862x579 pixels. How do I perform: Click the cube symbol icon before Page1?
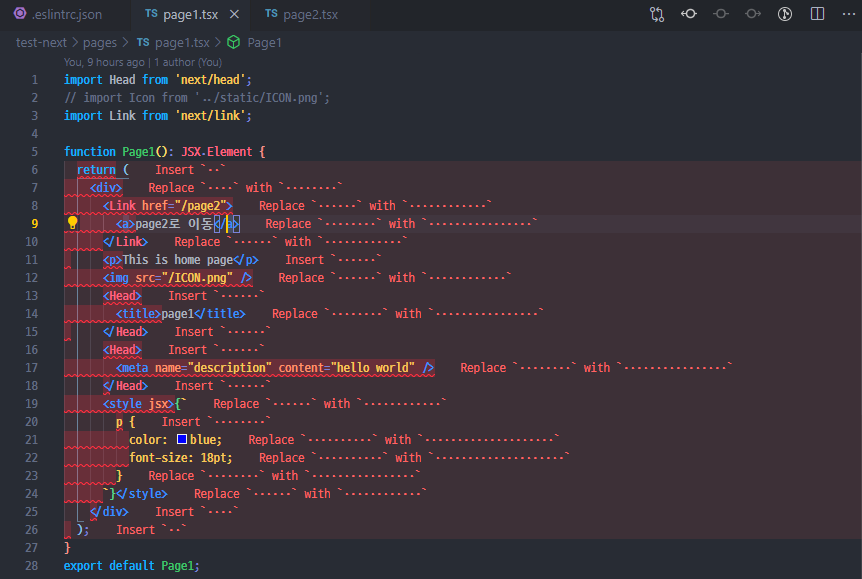[234, 42]
